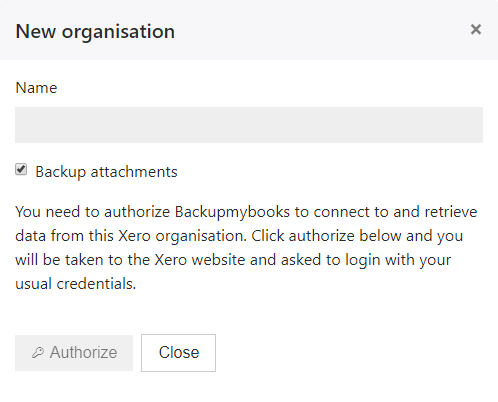
Task: Click the Backup attachments label text
Action: tap(106, 172)
